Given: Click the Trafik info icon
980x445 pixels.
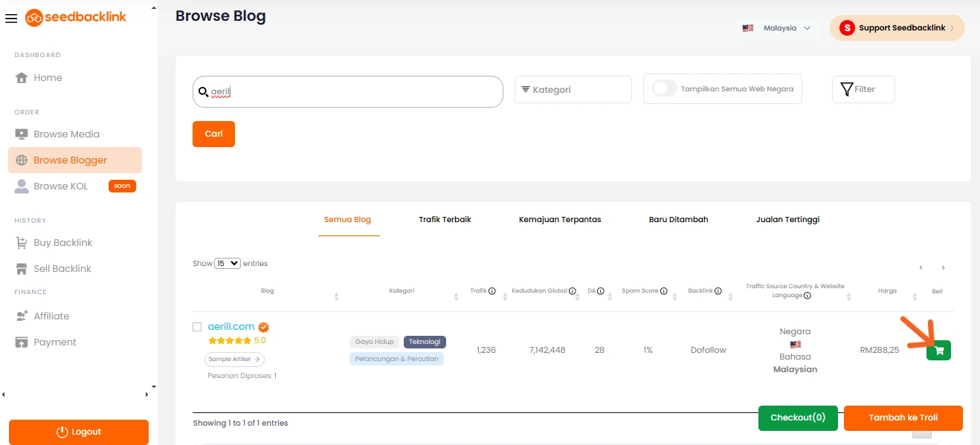Looking at the screenshot, I should [x=492, y=291].
